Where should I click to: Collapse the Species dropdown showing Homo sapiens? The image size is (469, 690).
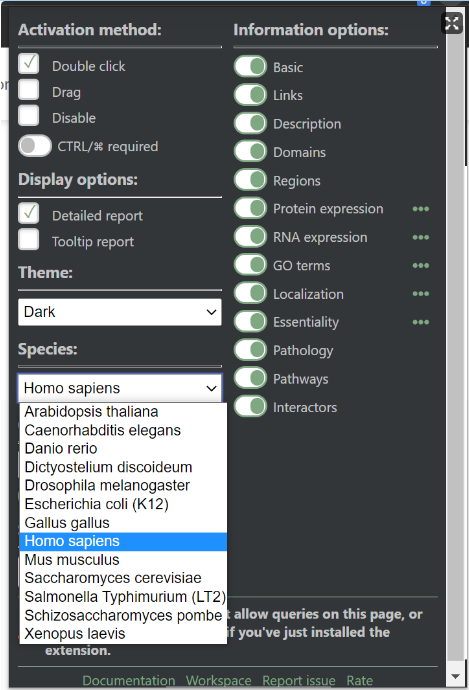pos(120,388)
